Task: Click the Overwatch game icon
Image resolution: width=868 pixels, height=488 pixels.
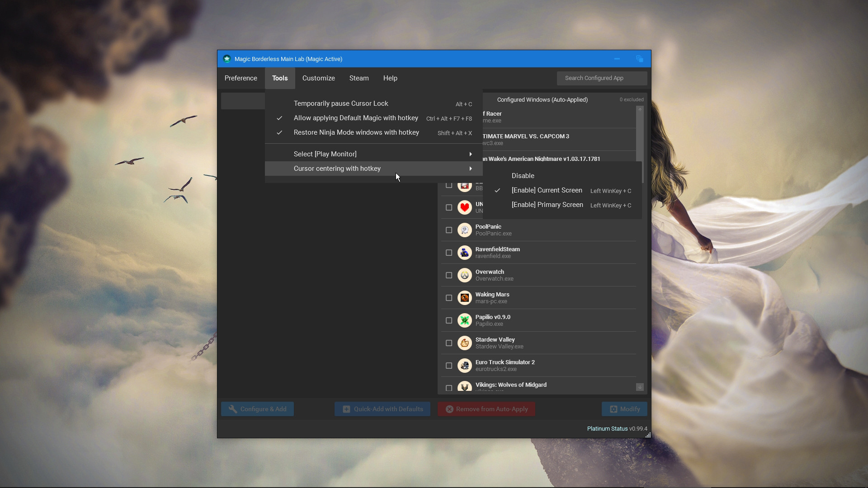Action: point(465,275)
